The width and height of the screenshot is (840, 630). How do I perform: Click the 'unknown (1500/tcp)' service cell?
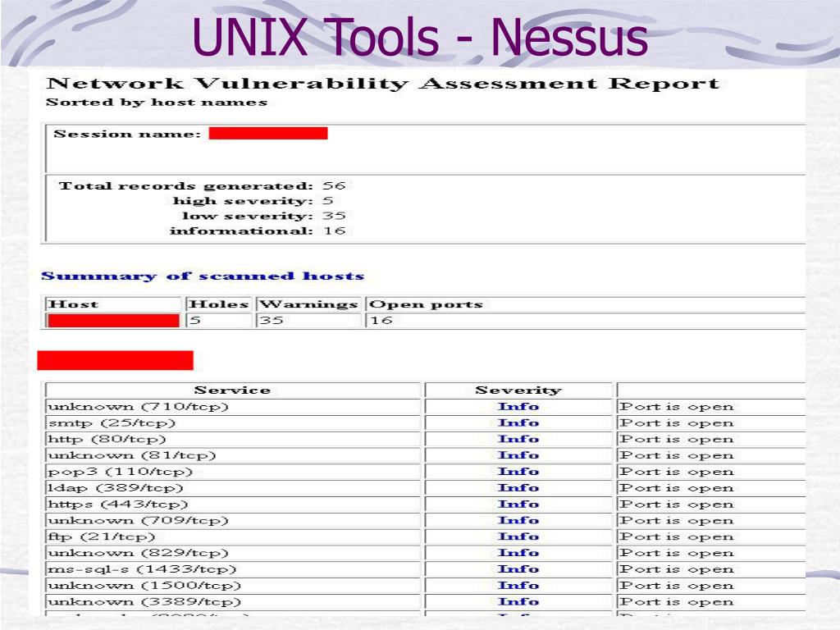click(233, 586)
